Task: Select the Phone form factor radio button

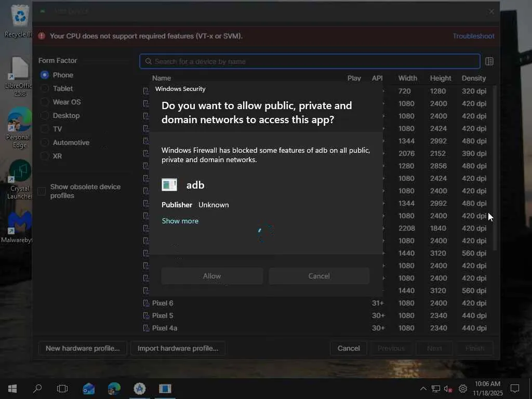Action: (45, 75)
